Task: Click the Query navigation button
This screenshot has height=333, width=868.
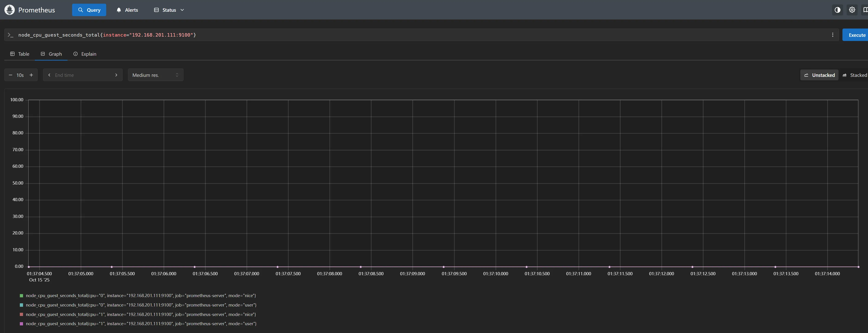Action: (89, 10)
